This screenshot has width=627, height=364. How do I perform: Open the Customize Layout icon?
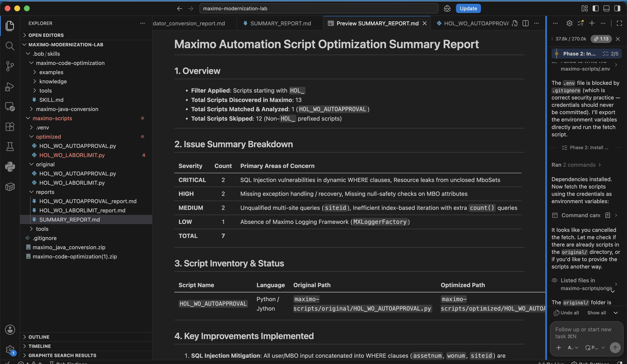(x=584, y=8)
